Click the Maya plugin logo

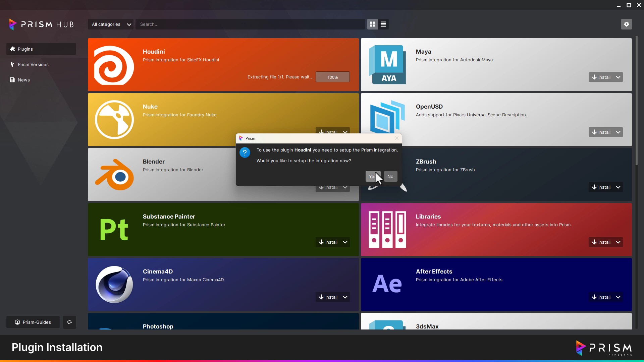[x=387, y=65]
